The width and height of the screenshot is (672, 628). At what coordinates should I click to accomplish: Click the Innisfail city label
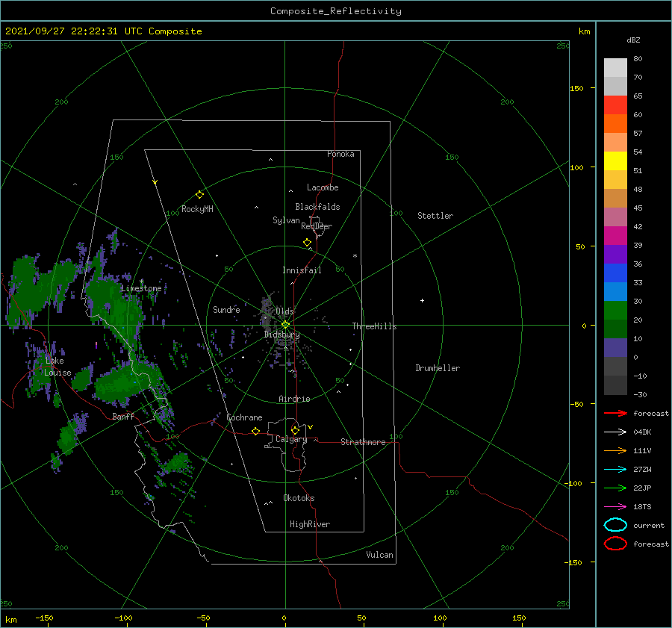point(302,270)
